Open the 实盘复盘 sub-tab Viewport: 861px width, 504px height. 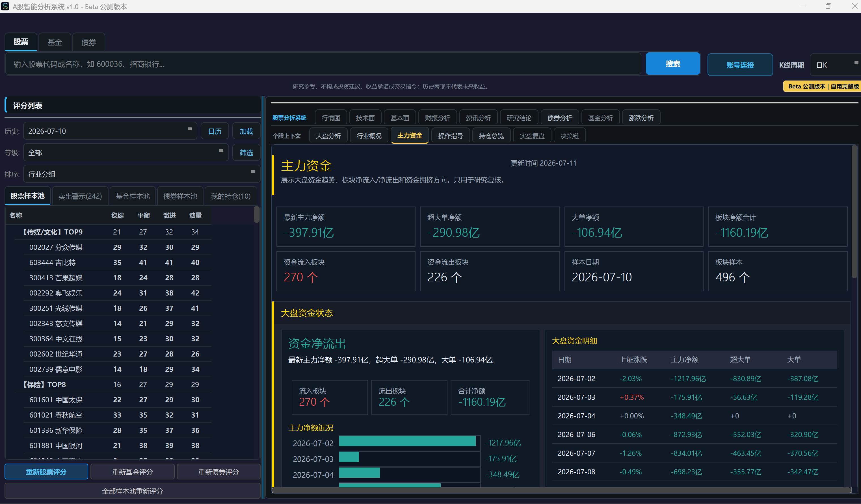coord(532,136)
